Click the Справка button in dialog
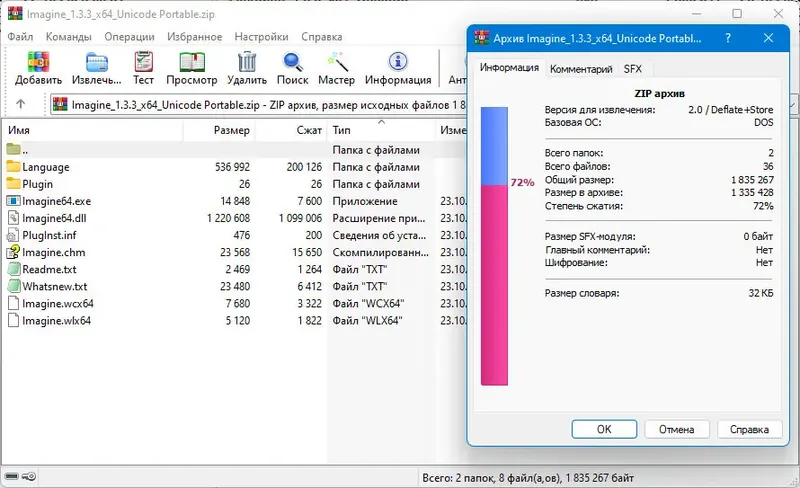The height and width of the screenshot is (488, 800). 749,429
